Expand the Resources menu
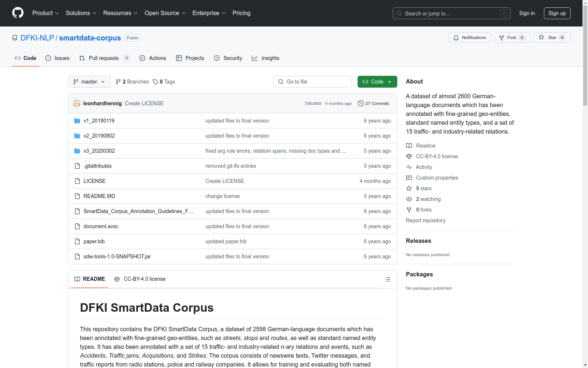588x368 pixels. coord(121,13)
